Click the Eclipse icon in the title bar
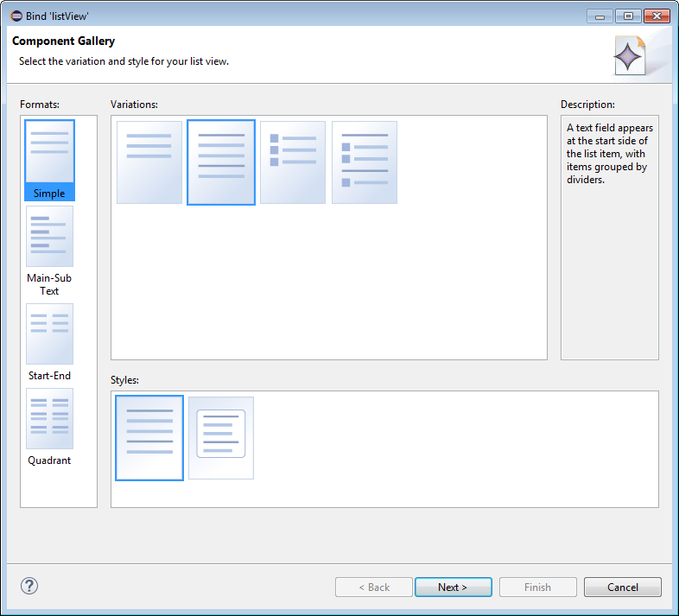 [16, 16]
